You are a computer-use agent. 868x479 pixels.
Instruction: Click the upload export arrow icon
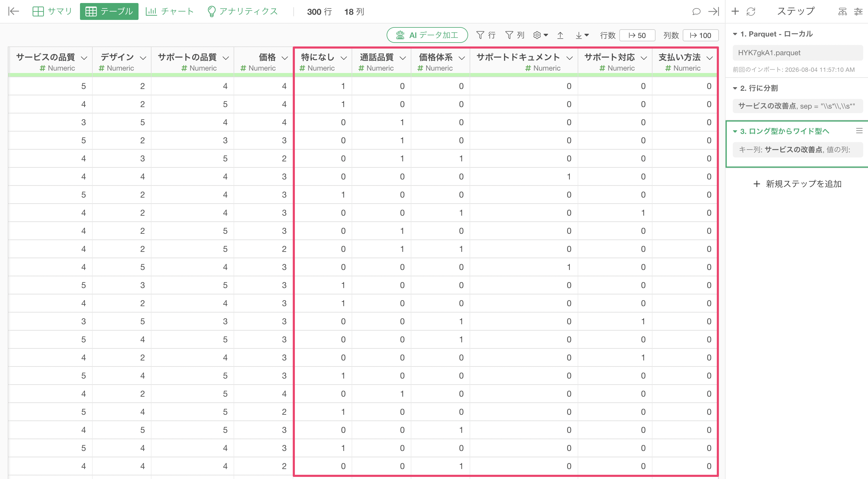560,35
